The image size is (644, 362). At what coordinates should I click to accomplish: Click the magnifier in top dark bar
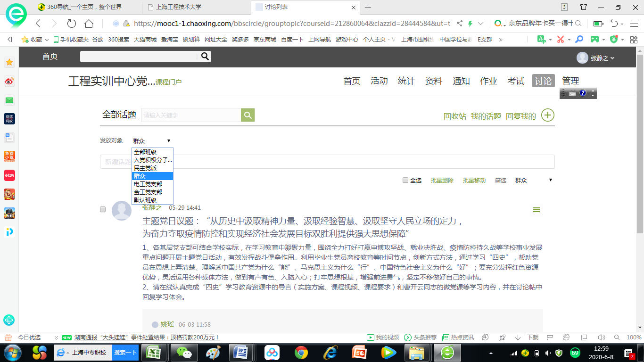(x=205, y=57)
